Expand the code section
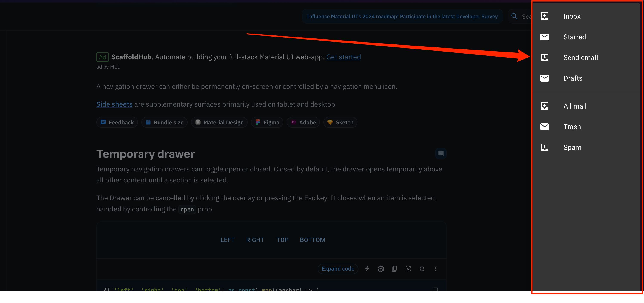The image size is (644, 303). [x=338, y=269]
